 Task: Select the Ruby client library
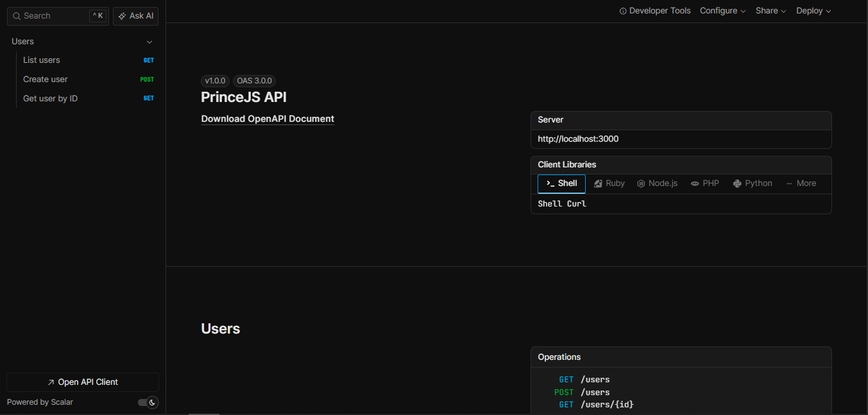[608, 183]
